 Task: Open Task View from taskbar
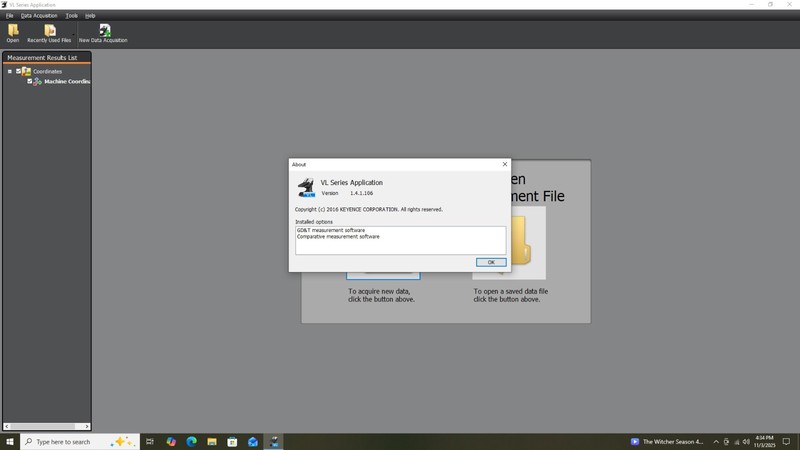(150, 442)
